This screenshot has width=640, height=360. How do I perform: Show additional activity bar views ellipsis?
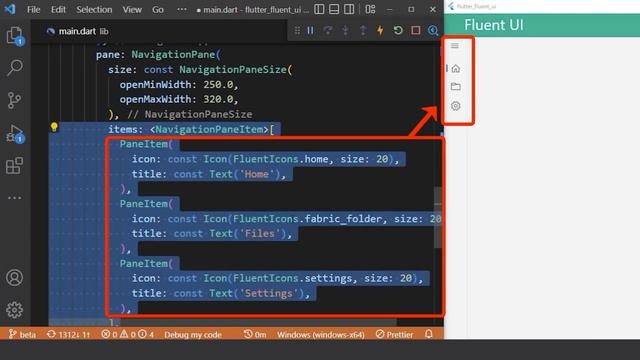pyautogui.click(x=14, y=198)
